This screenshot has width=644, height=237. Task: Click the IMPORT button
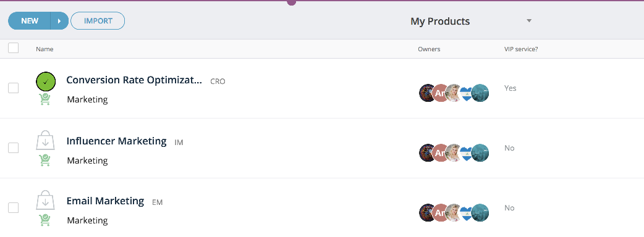(98, 21)
